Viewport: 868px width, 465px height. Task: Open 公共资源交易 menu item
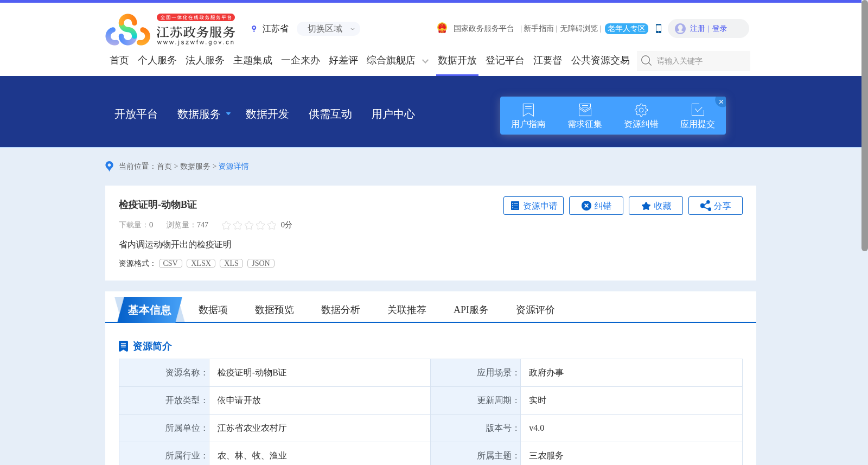[x=601, y=60]
